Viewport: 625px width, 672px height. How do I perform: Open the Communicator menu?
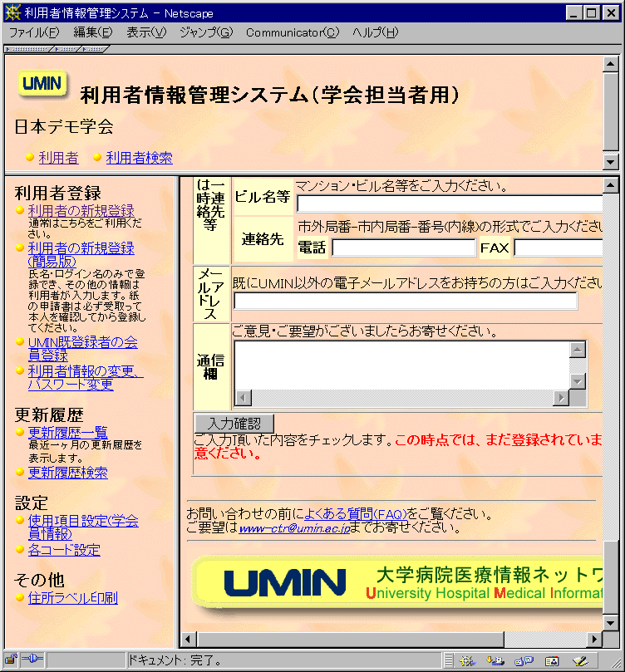click(x=292, y=32)
